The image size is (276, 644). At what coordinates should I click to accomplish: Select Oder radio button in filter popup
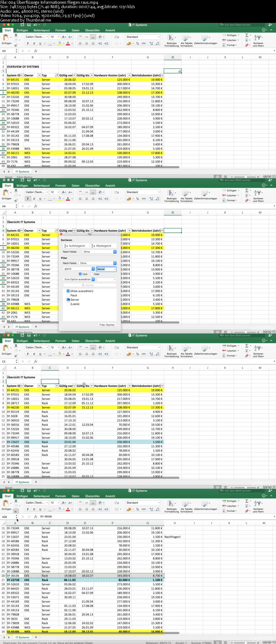(92, 274)
